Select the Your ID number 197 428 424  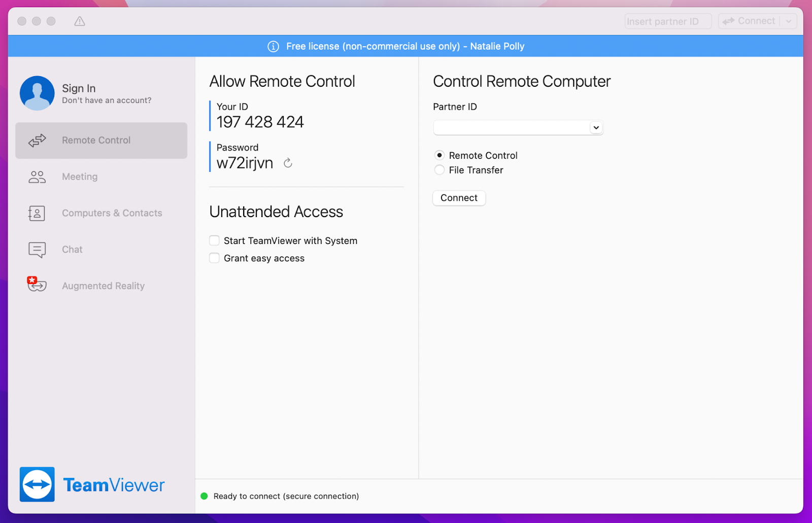[260, 122]
